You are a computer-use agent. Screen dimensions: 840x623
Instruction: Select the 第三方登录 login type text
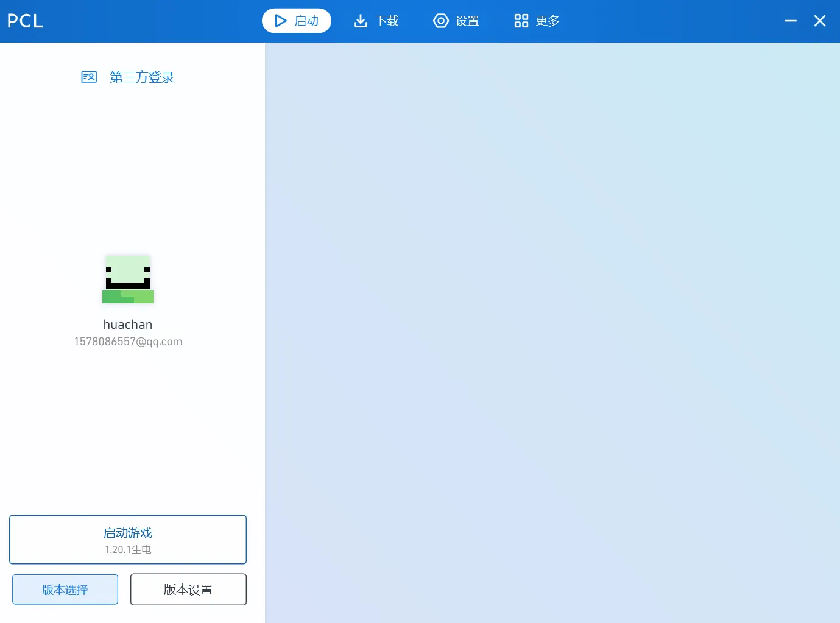coord(142,77)
